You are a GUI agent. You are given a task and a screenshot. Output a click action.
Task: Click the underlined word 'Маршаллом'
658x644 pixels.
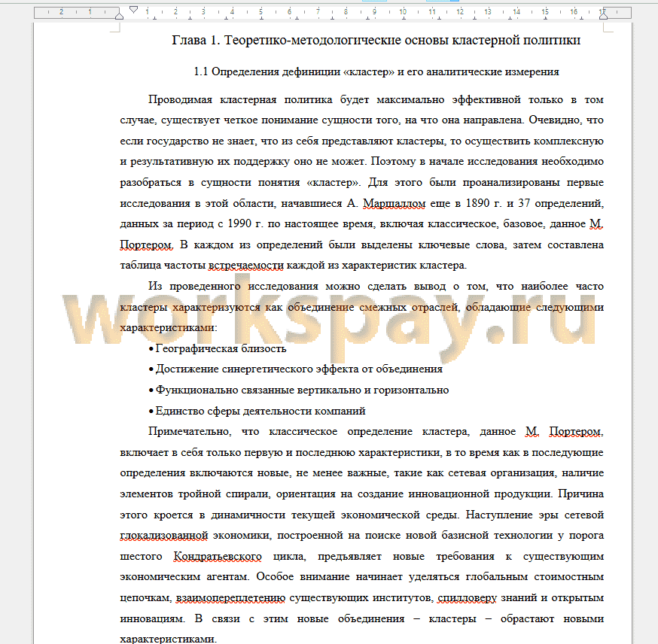[x=394, y=203]
